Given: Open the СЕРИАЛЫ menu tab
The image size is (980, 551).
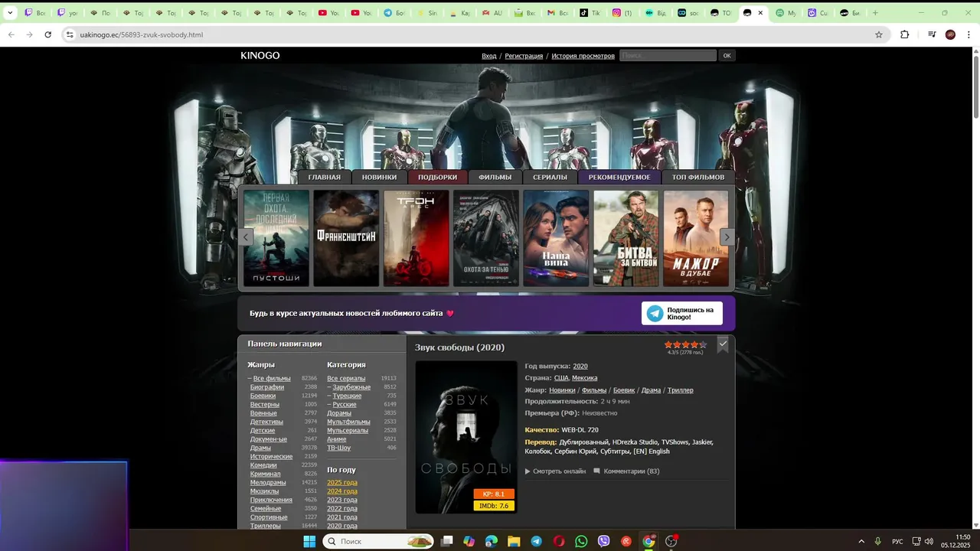Looking at the screenshot, I should (550, 177).
